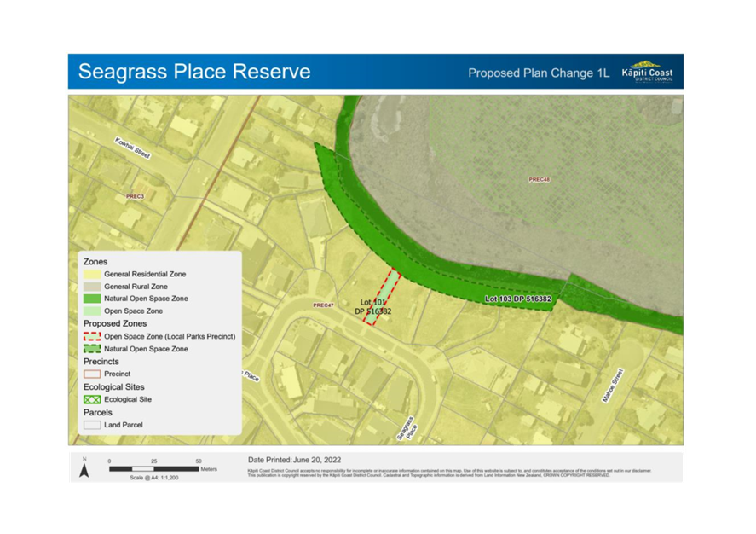Click the Scale @ A4 1:1,200 text
This screenshot has height=534, width=756.
(153, 478)
